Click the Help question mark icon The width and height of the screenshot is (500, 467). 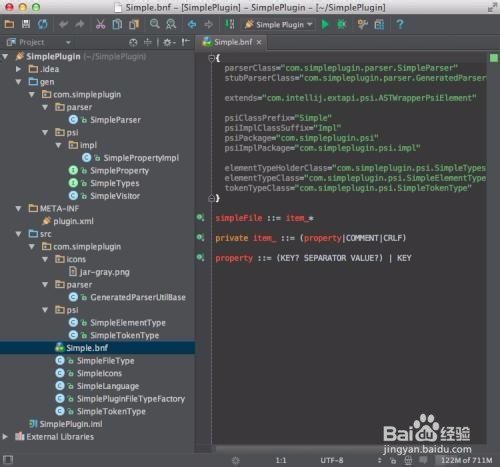(x=400, y=24)
